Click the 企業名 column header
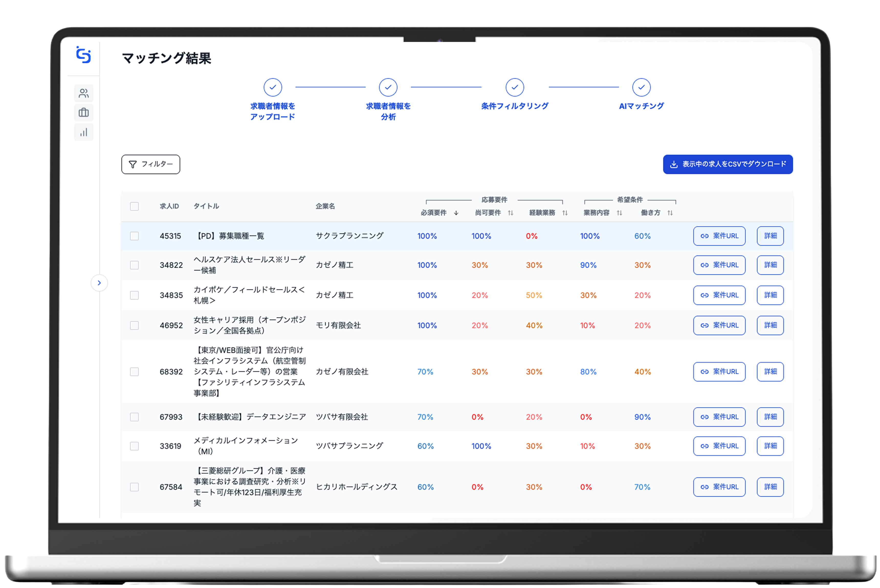The height and width of the screenshot is (588, 880). (325, 206)
